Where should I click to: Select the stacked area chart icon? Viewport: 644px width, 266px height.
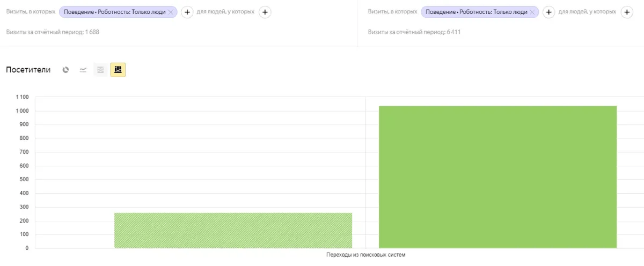tap(100, 70)
